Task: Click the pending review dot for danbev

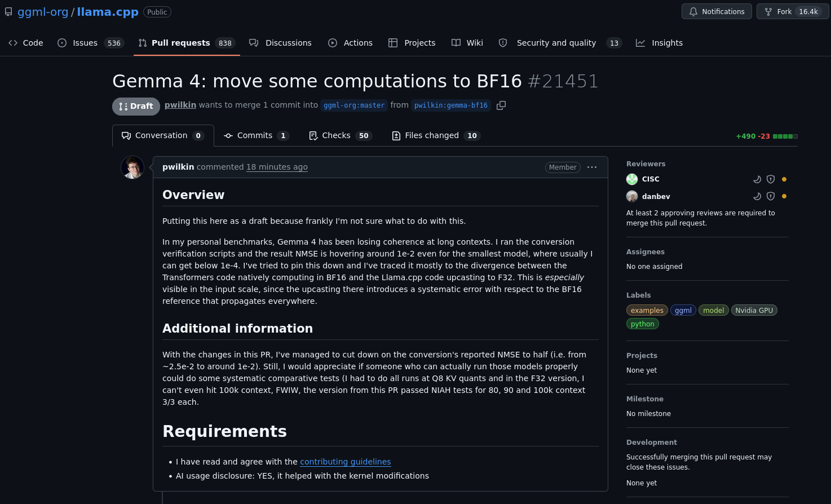Action: (x=784, y=196)
